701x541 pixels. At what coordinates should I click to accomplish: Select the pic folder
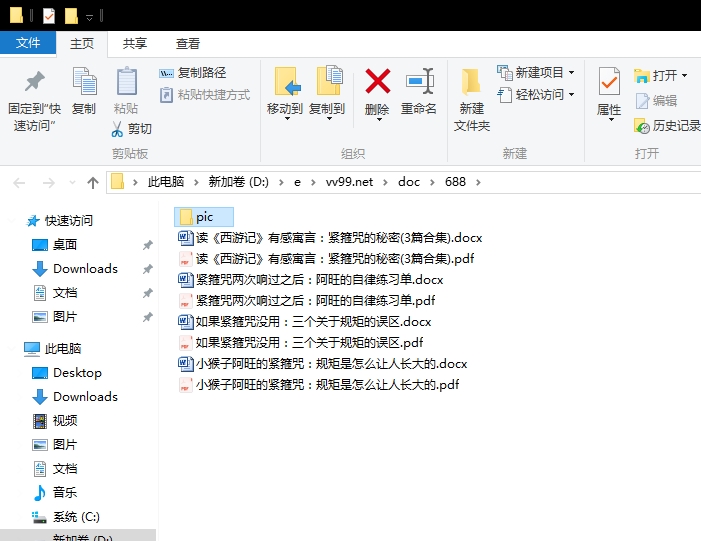pos(204,217)
